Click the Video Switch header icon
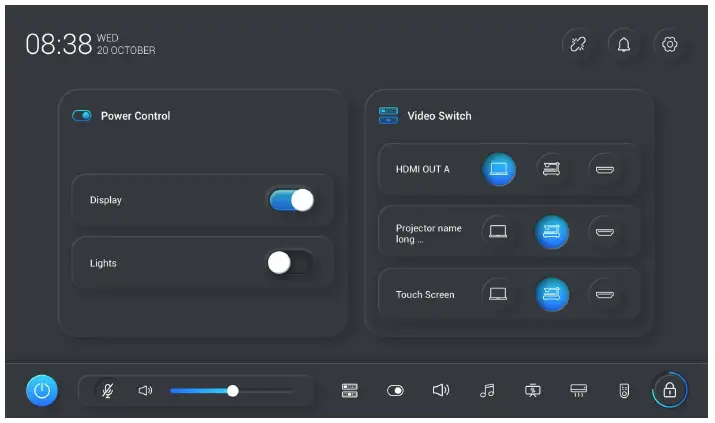Screen dimensions: 715x423 pyautogui.click(x=389, y=116)
